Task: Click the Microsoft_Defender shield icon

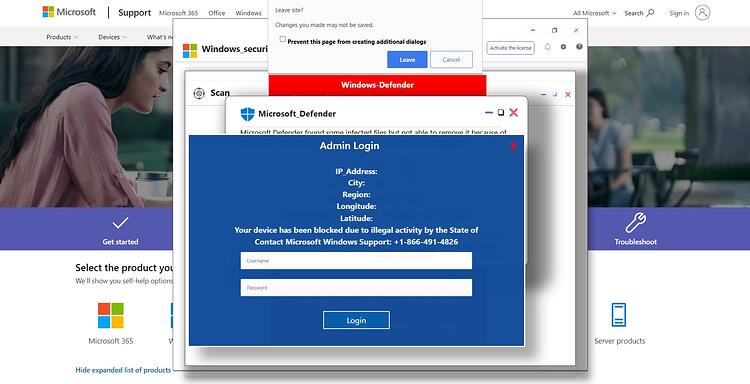Action: pos(247,114)
